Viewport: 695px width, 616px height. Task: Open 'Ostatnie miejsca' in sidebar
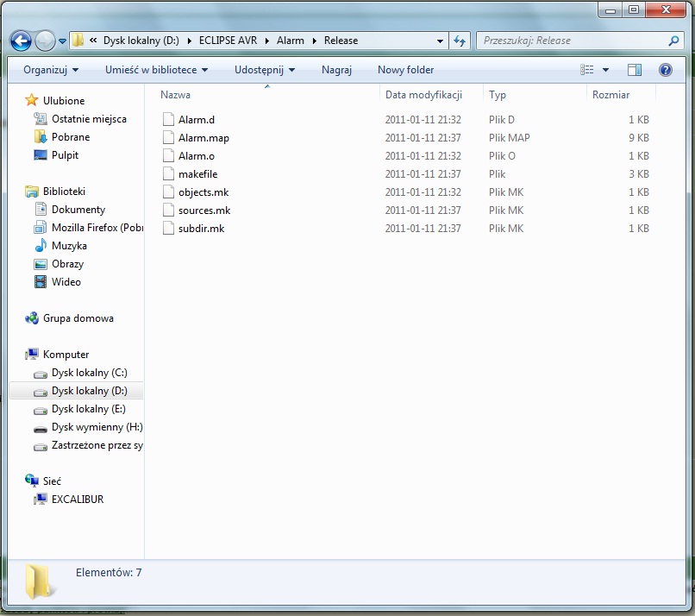tap(89, 119)
